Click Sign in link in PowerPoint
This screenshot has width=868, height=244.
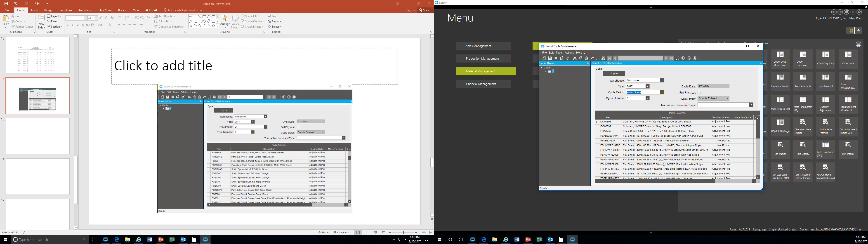(x=411, y=10)
